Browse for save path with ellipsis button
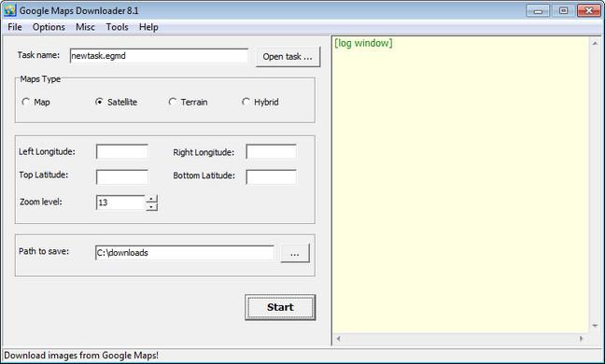The image size is (605, 364). 295,253
